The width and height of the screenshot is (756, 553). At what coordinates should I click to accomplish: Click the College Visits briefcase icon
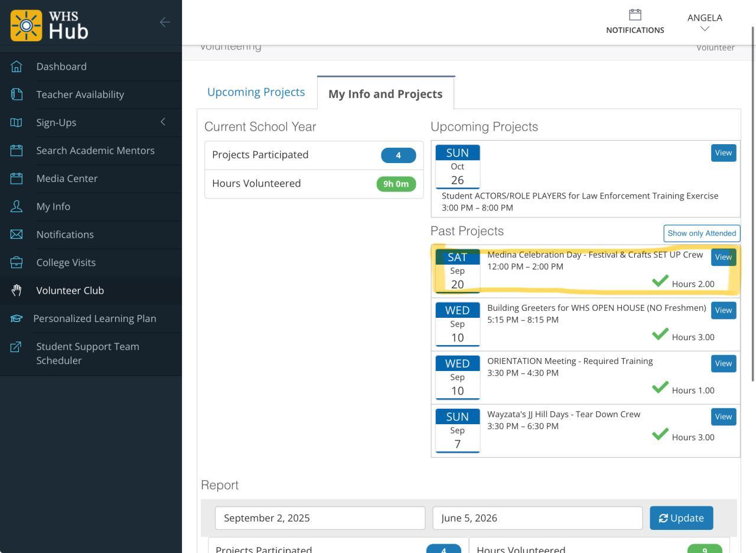17,262
